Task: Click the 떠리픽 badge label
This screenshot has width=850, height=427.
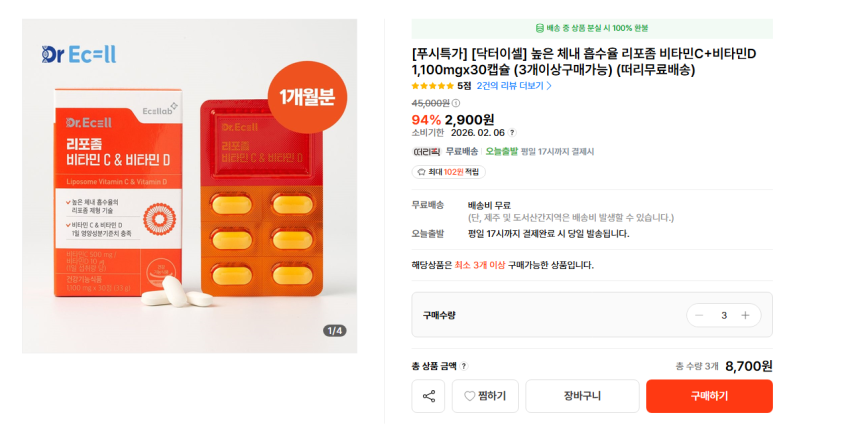Action: (426, 152)
